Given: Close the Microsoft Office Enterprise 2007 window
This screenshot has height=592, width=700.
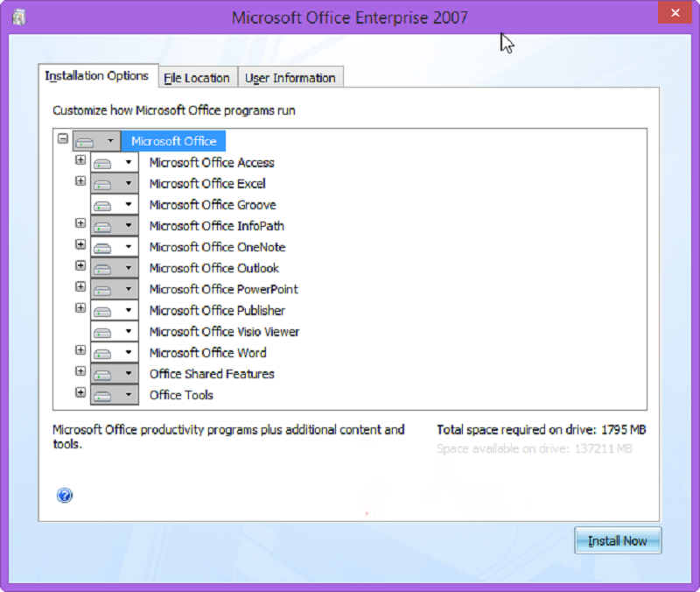Looking at the screenshot, I should point(675,12).
